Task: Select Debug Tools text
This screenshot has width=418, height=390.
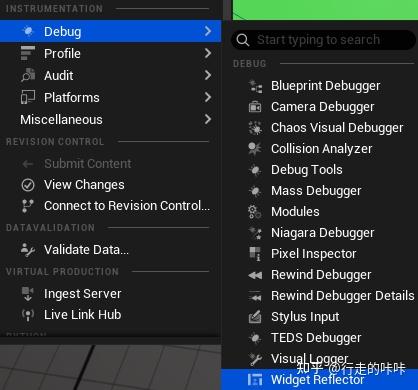Action: point(307,170)
